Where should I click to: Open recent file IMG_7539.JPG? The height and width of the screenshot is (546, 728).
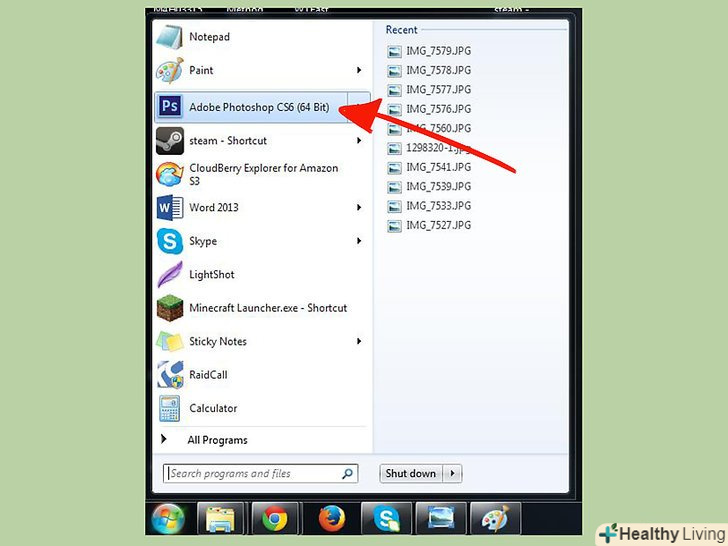(429, 187)
